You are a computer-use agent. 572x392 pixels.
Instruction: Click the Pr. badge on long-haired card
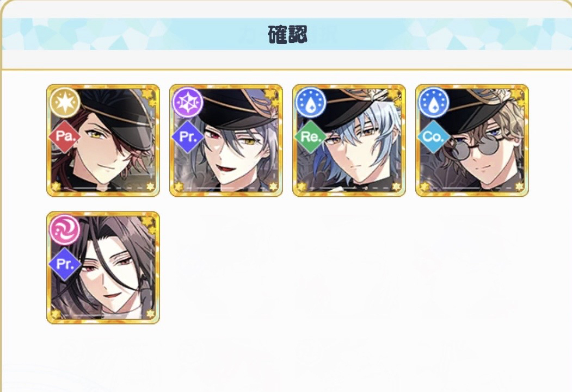tap(65, 264)
